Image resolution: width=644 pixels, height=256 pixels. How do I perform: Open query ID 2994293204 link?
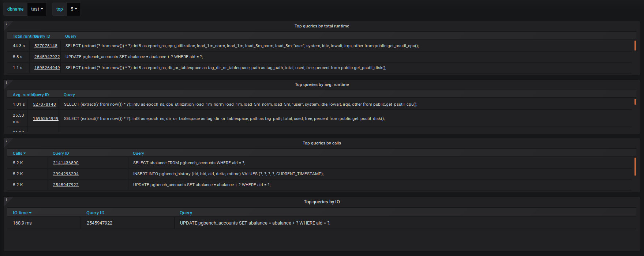pos(66,174)
